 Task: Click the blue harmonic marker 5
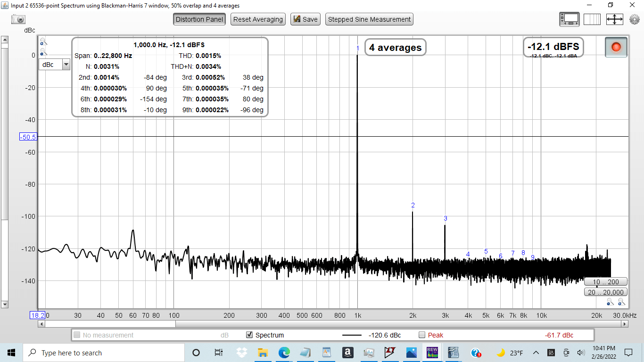click(x=486, y=251)
